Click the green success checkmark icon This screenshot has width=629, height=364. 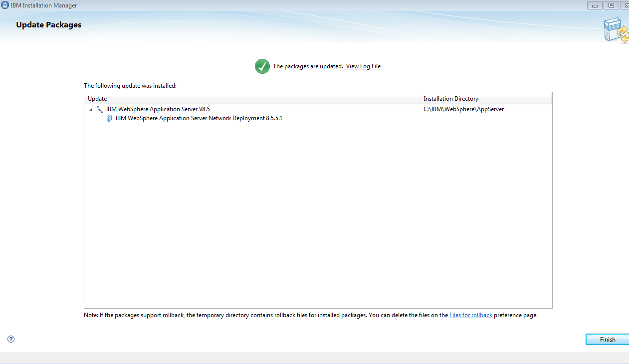(262, 66)
